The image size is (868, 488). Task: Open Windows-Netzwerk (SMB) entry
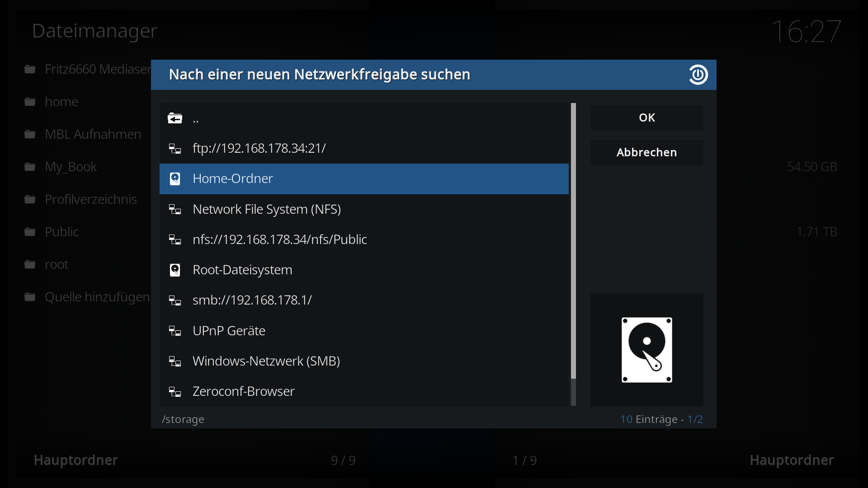[x=364, y=361]
